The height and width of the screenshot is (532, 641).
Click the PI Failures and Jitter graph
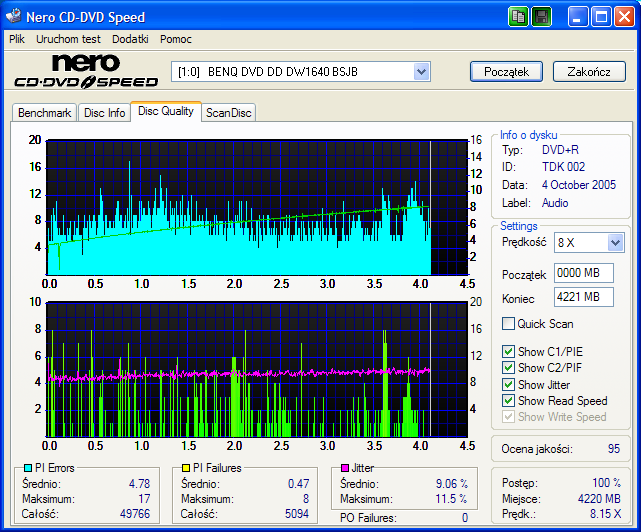pyautogui.click(x=257, y=370)
